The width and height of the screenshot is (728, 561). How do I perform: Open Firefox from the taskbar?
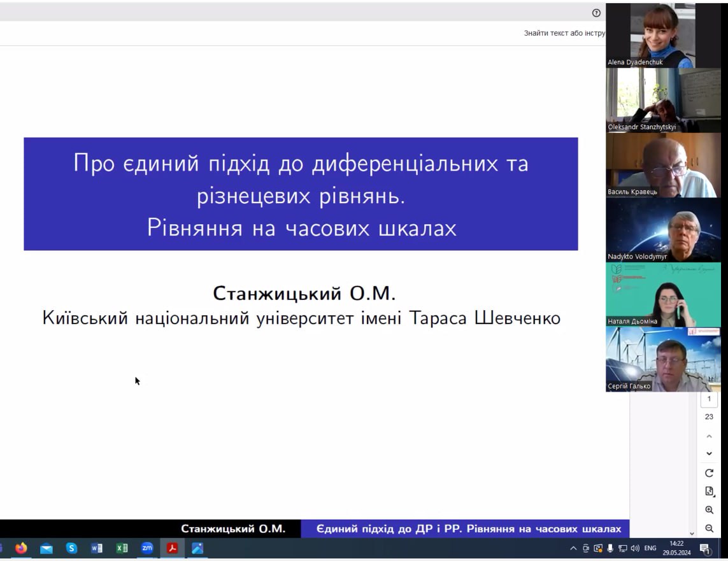click(21, 548)
